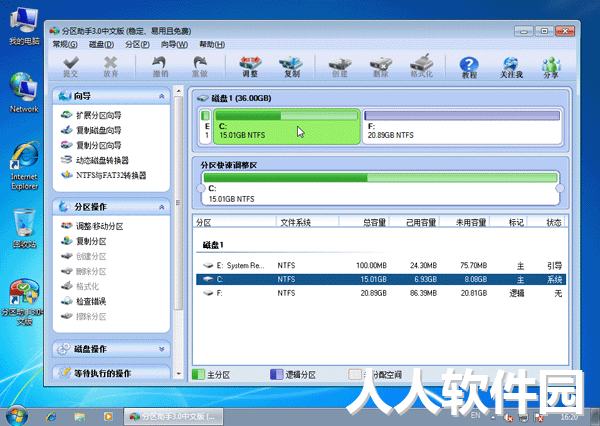Click the C: usage bar in 分区快速调整区
600x426 pixels.
click(380, 178)
